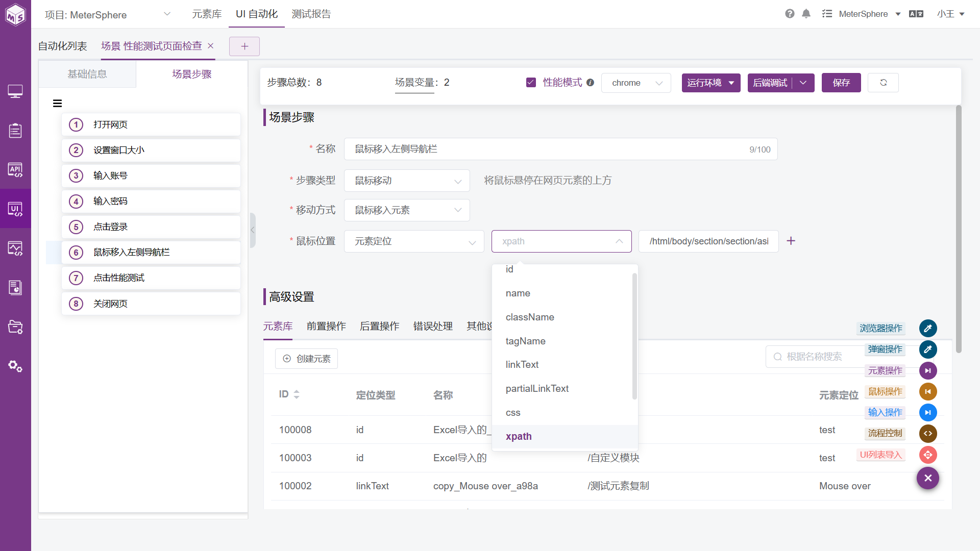Open the notifications bell icon
This screenshot has height=551, width=980.
click(x=806, y=14)
